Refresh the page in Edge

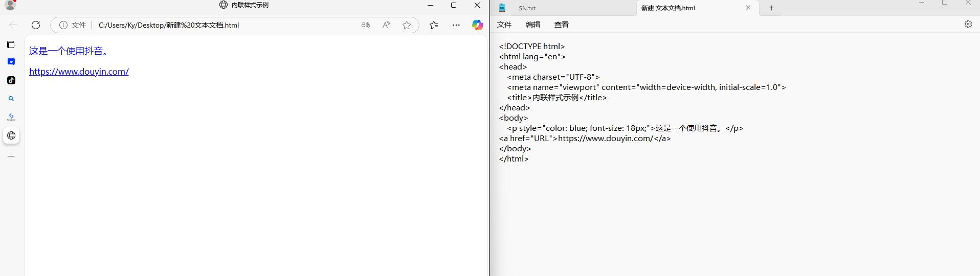click(x=36, y=25)
